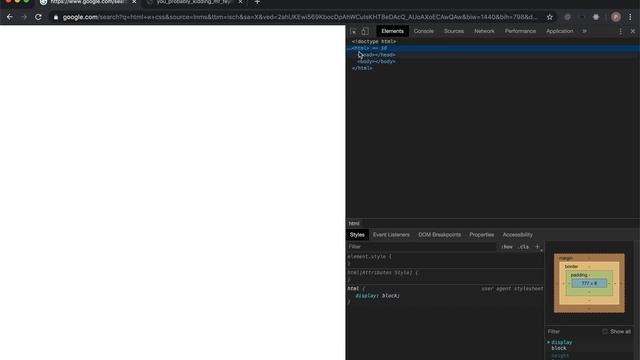Select the body element node
This screenshot has height=360, width=640.
pos(376,62)
